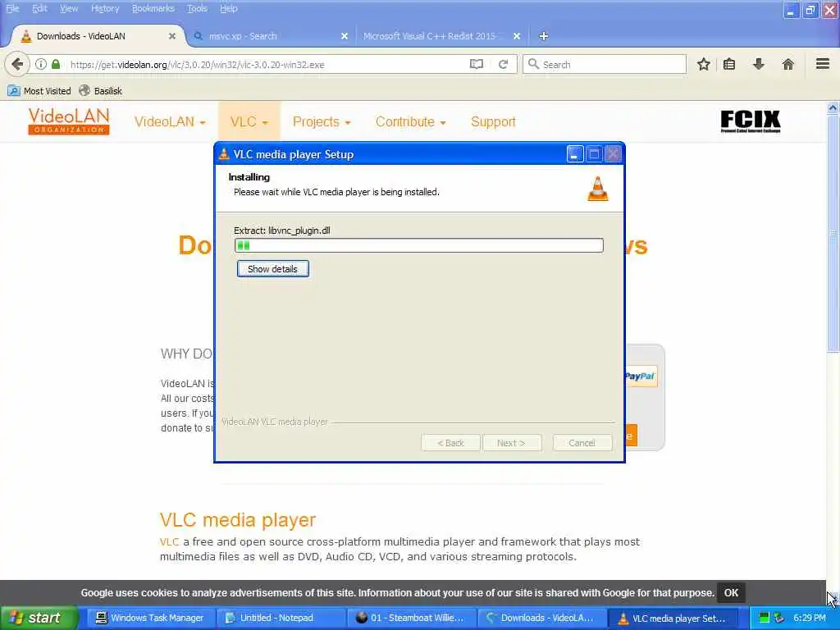Click the magnifier icon in search box
Image resolution: width=840 pixels, height=630 pixels.
point(533,64)
